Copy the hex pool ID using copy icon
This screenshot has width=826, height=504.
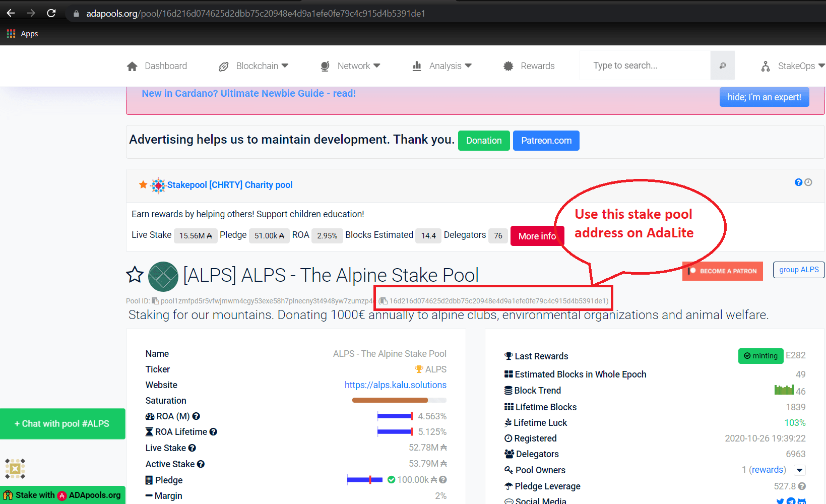point(384,300)
